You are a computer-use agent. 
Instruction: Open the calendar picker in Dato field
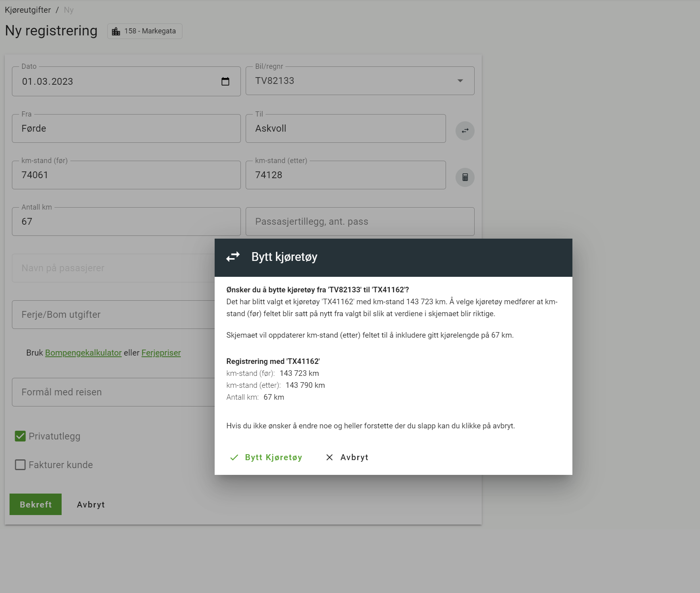225,82
